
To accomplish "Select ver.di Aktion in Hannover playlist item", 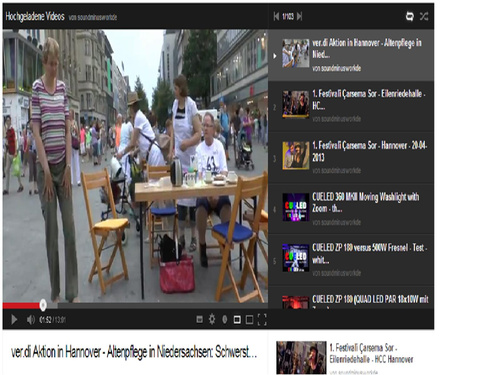I will point(351,55).
